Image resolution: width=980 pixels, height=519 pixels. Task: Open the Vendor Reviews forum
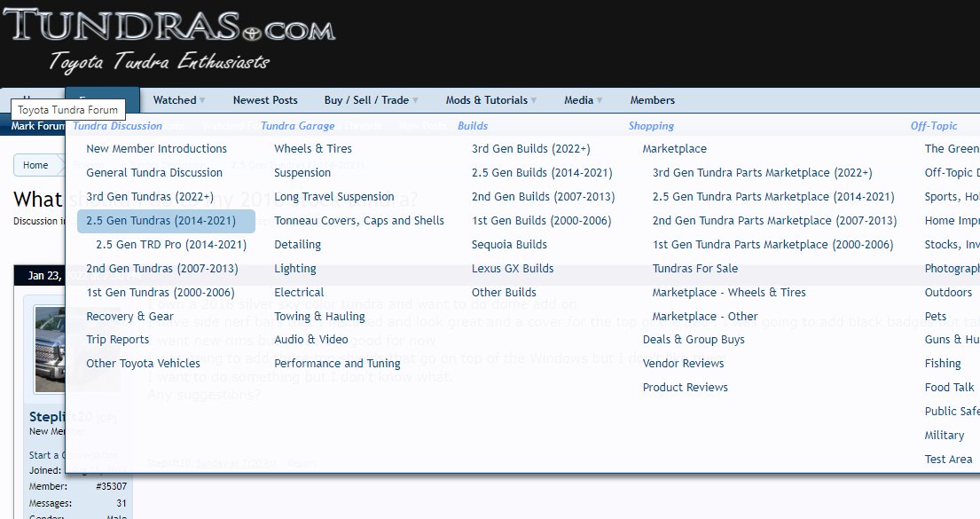tap(683, 364)
